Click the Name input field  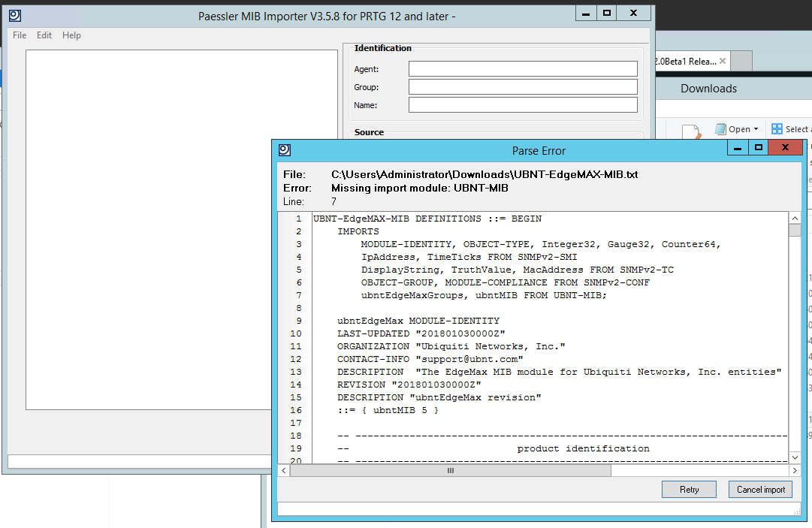523,105
